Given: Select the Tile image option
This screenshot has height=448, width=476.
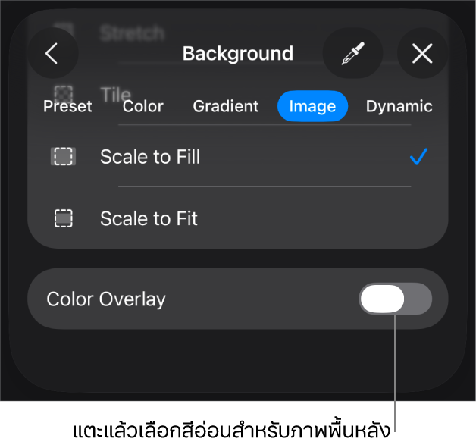Looking at the screenshot, I should pos(116,93).
